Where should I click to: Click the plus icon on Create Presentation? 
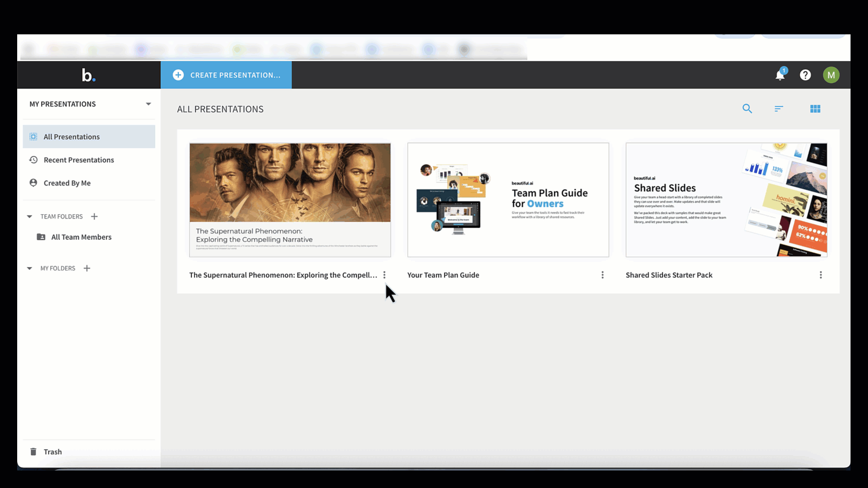(x=178, y=75)
